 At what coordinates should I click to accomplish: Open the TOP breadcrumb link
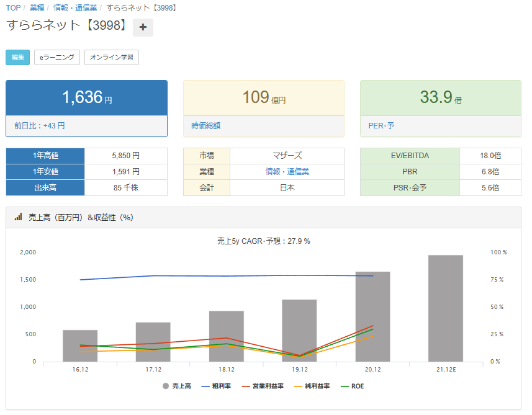(13, 8)
